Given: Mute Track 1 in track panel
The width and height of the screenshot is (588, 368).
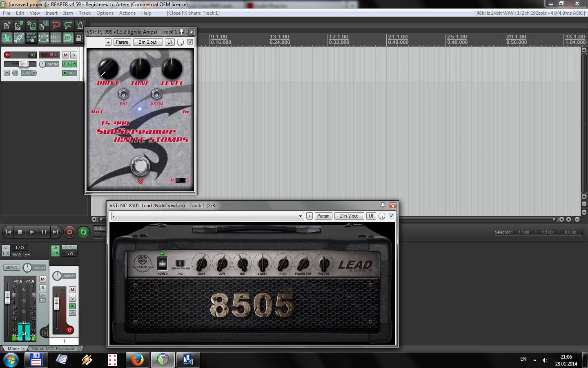Looking at the screenshot, I should click(65, 55).
